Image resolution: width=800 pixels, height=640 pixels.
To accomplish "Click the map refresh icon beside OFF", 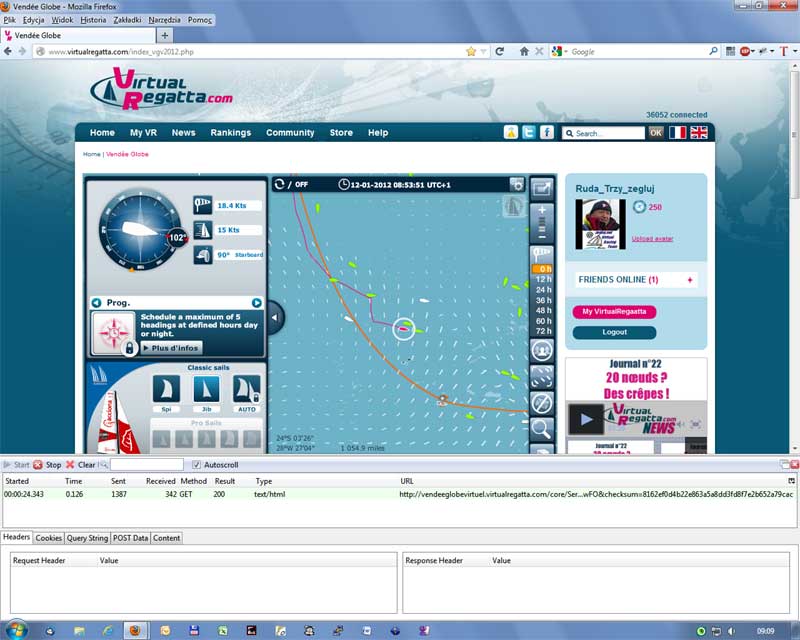I will [279, 184].
